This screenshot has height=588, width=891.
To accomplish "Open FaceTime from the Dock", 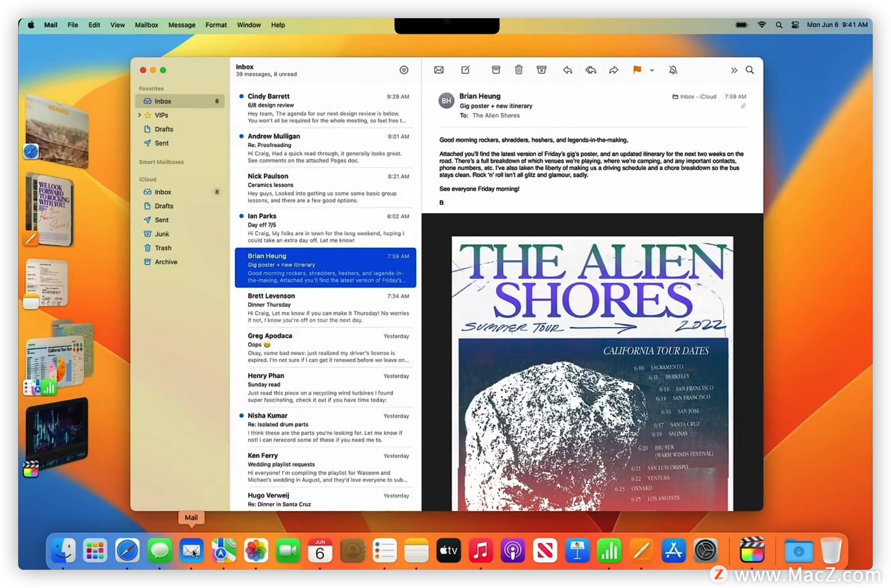I will (288, 550).
